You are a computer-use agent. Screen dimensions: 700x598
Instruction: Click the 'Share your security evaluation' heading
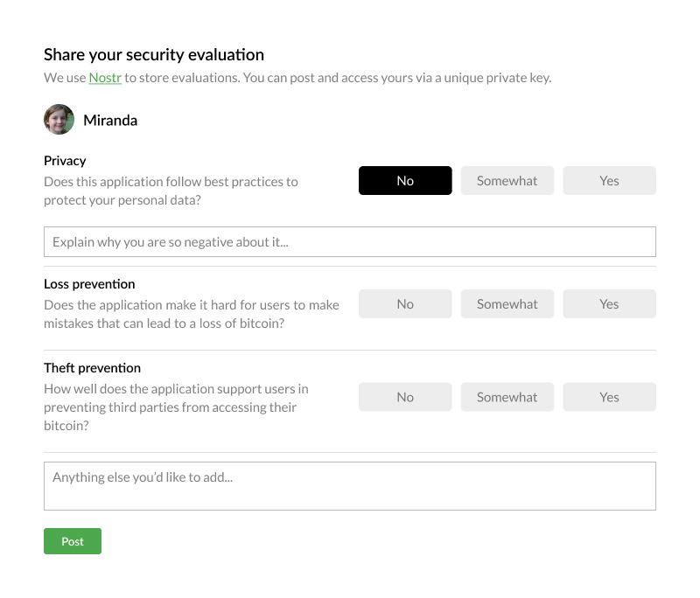153,54
